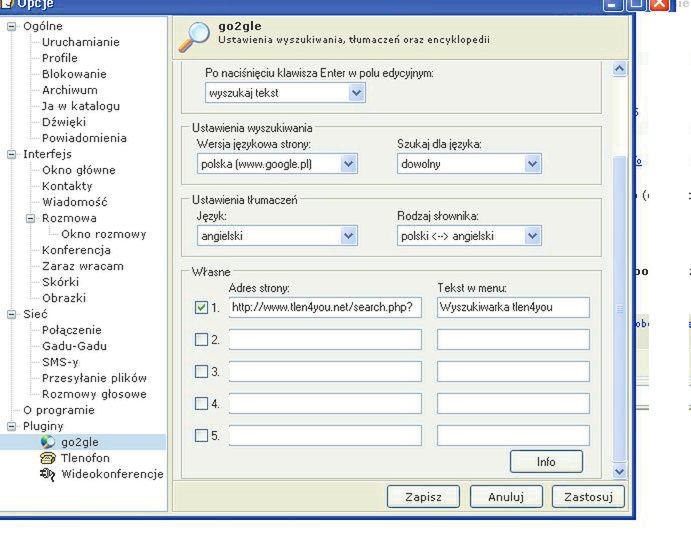Viewport: 691px width, 534px height.
Task: Click the vertical scrollbar thumb
Action: tap(619, 308)
